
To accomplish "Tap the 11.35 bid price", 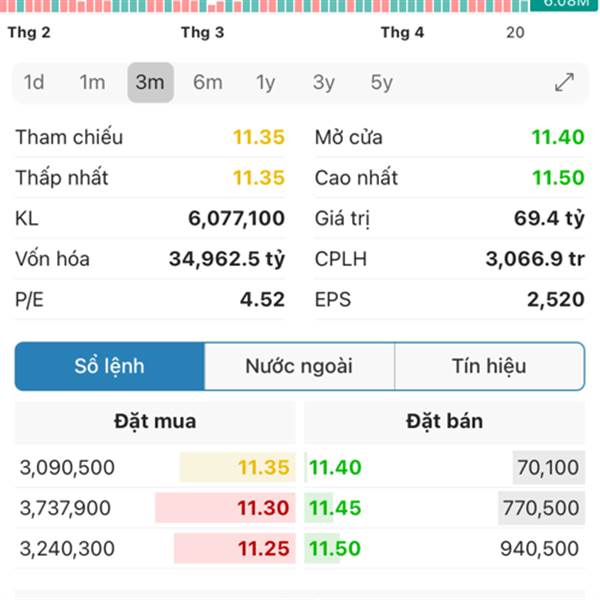I will pyautogui.click(x=264, y=467).
